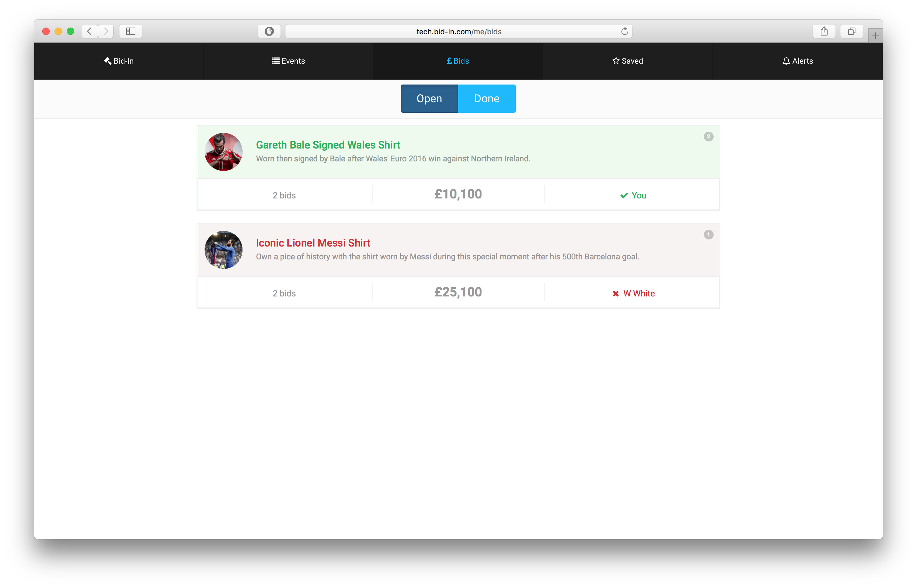Screen dimensions: 917x588
Task: Switch to the Done bids toggle
Action: [487, 99]
